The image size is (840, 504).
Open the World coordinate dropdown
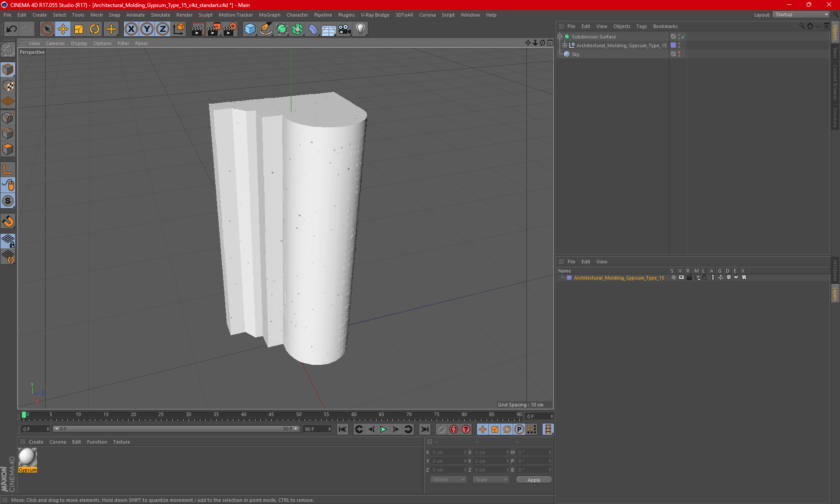[449, 479]
